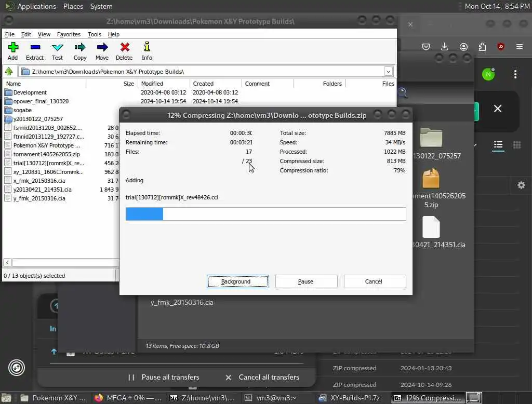Click the horizontal scrollbar left arrow

point(7,262)
